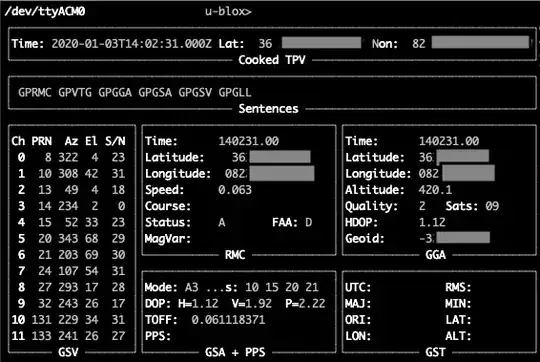This screenshot has height=362, width=540.
Task: Click the RMC Time value 140231.00
Action: click(249, 141)
